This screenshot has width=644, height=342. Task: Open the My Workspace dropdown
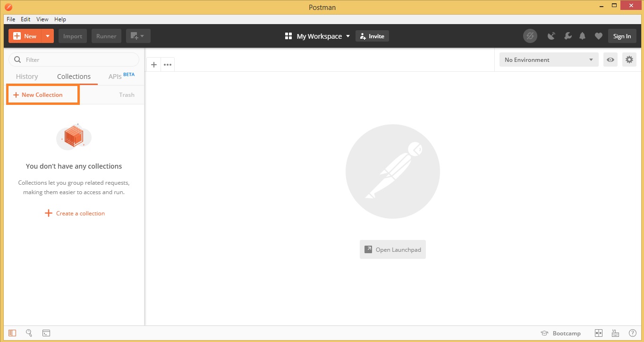pyautogui.click(x=317, y=36)
